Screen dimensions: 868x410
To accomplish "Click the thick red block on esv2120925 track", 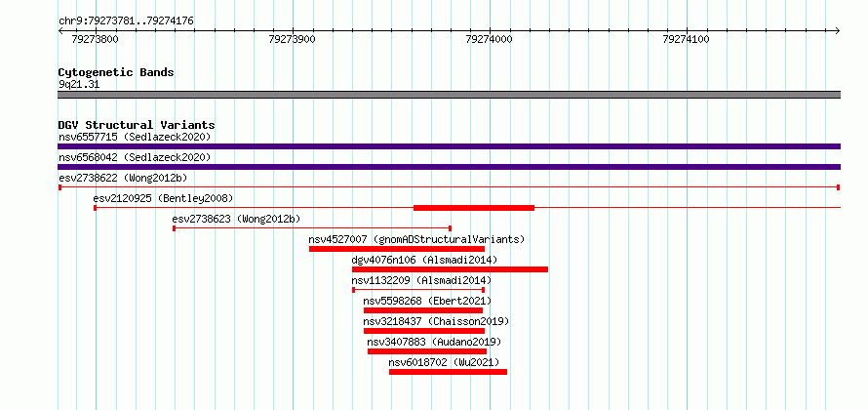I will point(474,208).
